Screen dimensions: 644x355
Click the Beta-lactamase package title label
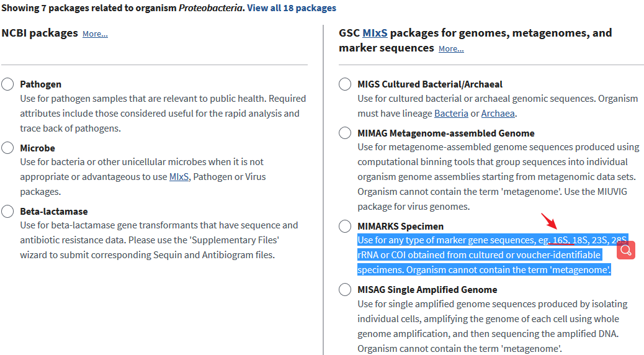coord(54,211)
